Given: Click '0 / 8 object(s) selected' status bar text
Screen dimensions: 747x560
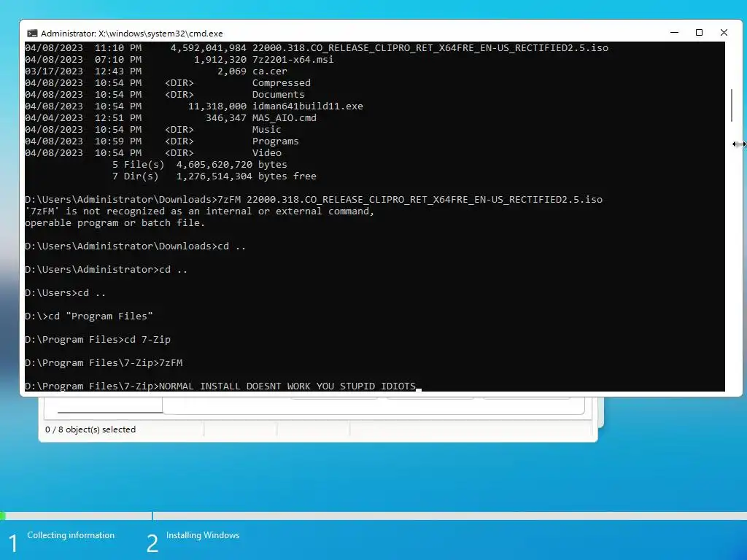Looking at the screenshot, I should click(x=90, y=429).
